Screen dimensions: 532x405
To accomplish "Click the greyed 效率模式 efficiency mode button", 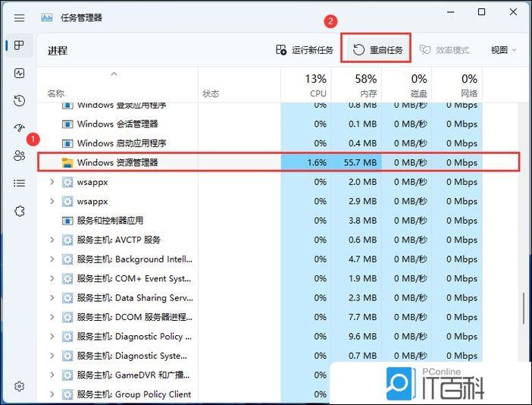I will pyautogui.click(x=444, y=50).
